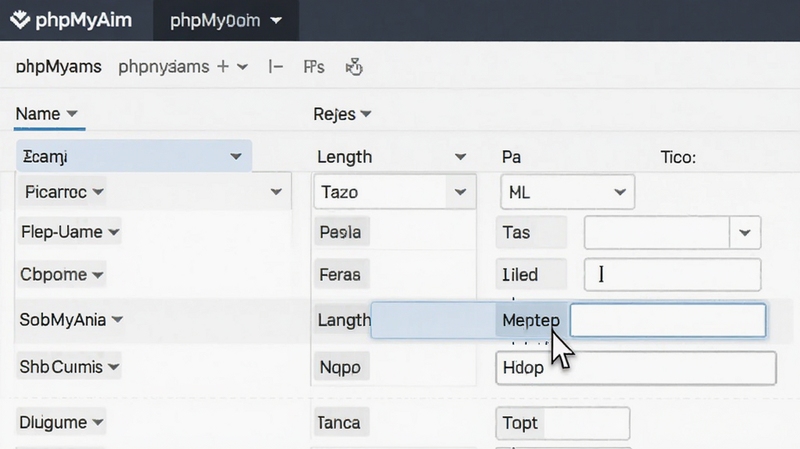Viewport: 800px width, 449px height.
Task: Click the Langth cell
Action: (344, 320)
